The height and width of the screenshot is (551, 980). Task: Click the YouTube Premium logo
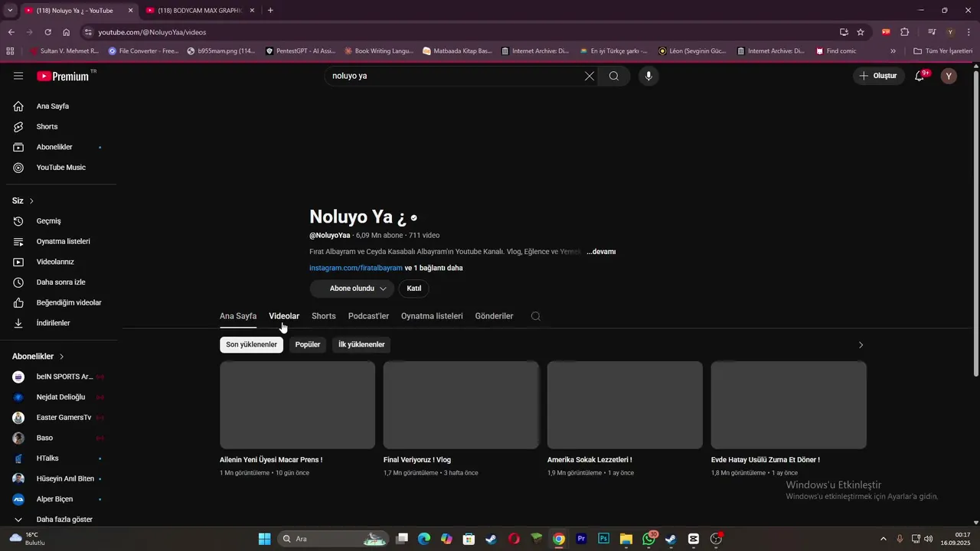click(x=65, y=76)
